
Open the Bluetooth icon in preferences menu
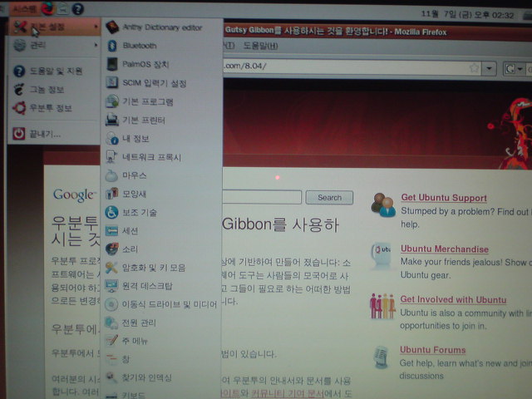click(112, 46)
